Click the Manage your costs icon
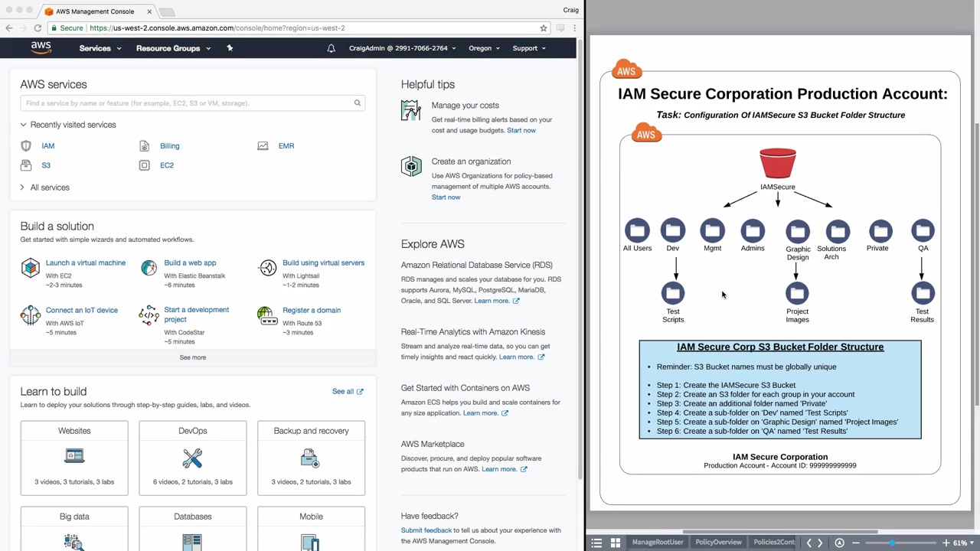This screenshot has width=980, height=551. (411, 111)
